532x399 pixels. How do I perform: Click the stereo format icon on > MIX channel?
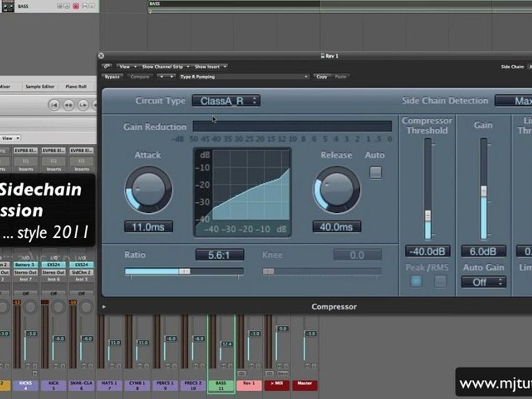point(269,373)
